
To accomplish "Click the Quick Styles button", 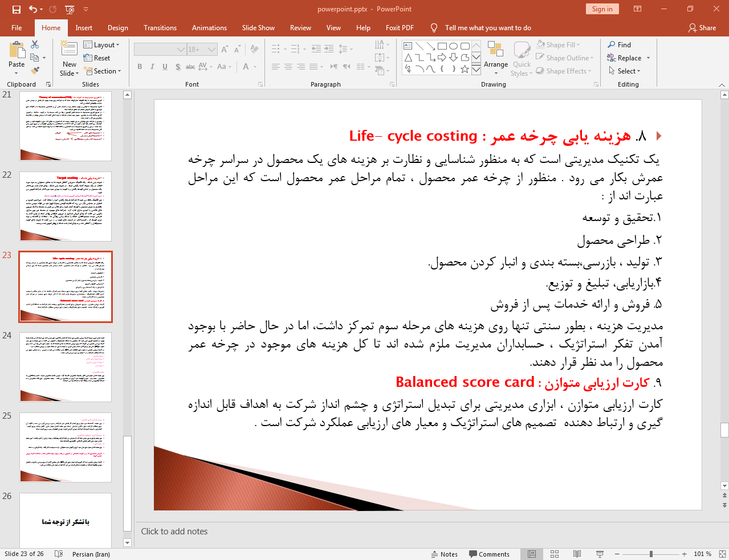I will pyautogui.click(x=522, y=59).
